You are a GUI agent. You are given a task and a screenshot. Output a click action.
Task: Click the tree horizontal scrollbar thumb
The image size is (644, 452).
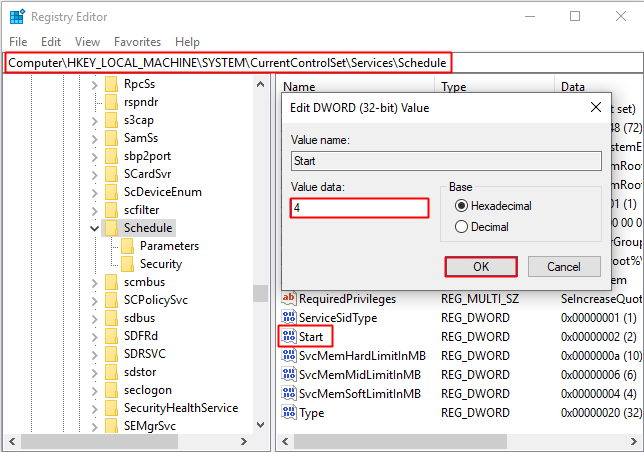[x=99, y=442]
